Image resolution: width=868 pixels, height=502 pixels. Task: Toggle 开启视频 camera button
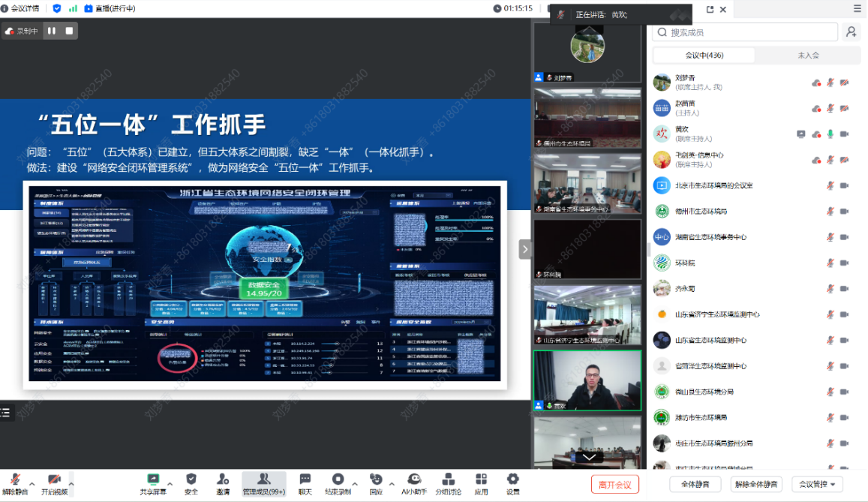click(x=54, y=479)
